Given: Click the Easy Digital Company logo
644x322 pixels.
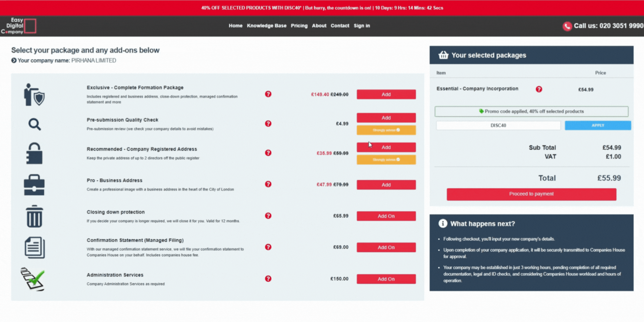Looking at the screenshot, I should click(19, 26).
